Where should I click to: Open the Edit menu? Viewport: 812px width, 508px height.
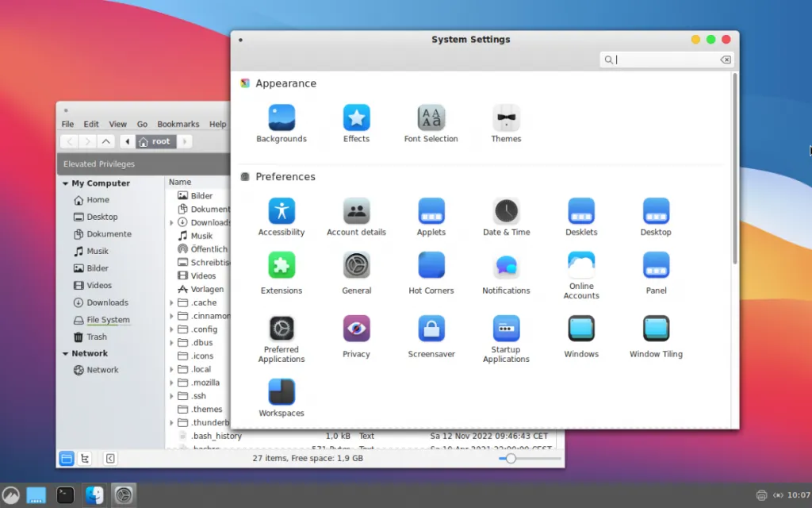point(91,124)
